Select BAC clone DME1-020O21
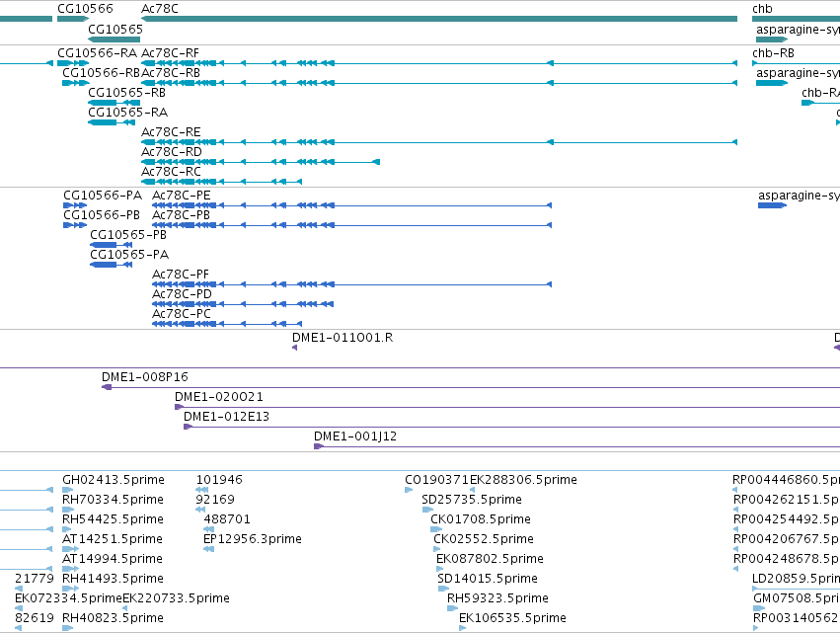This screenshot has width=840, height=633. click(507, 407)
